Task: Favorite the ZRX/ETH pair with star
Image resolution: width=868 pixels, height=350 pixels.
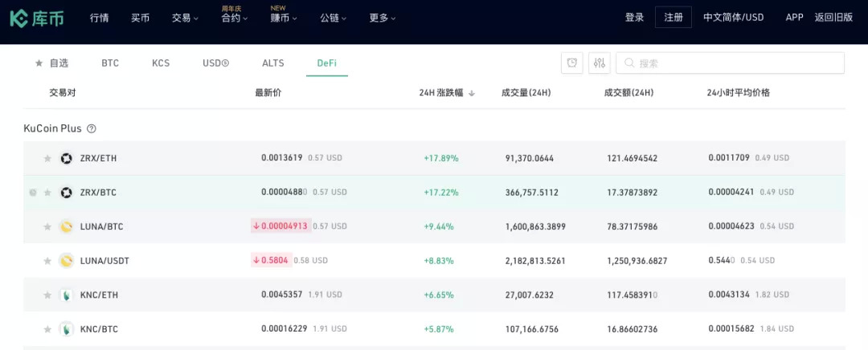Action: (47, 158)
